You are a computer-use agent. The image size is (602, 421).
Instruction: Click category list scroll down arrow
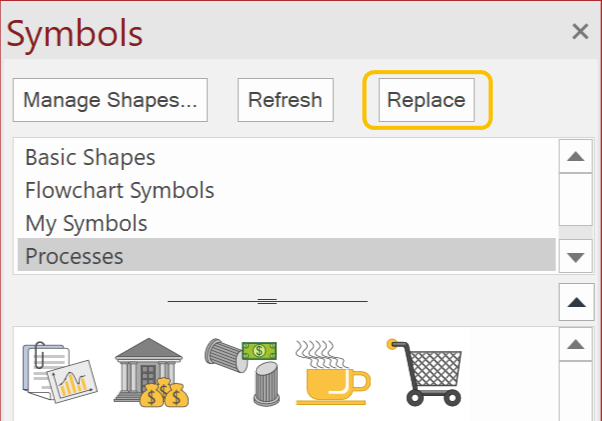[576, 256]
